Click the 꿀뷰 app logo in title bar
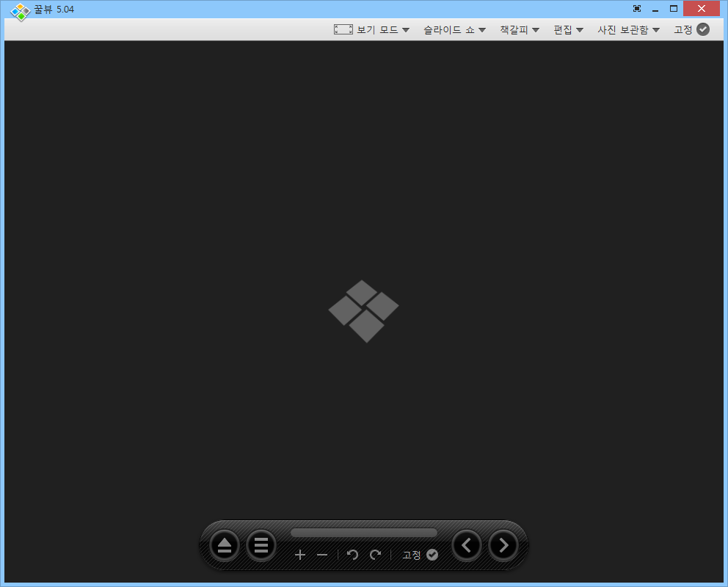The image size is (728, 587). coord(21,12)
